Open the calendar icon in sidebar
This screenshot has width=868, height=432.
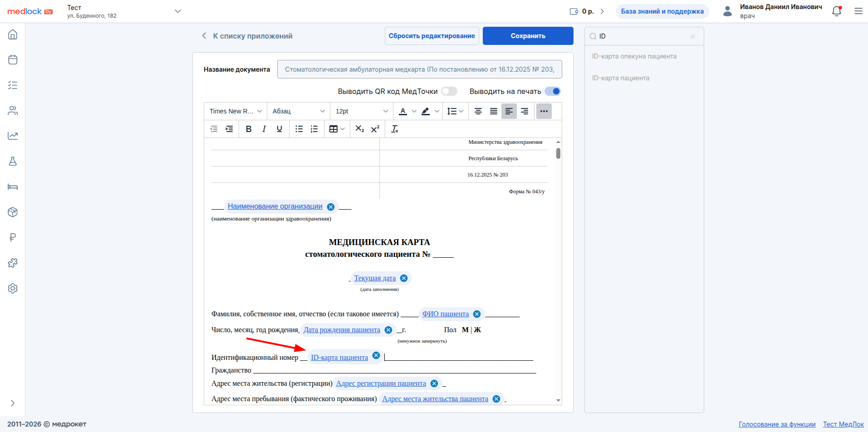pyautogui.click(x=13, y=60)
